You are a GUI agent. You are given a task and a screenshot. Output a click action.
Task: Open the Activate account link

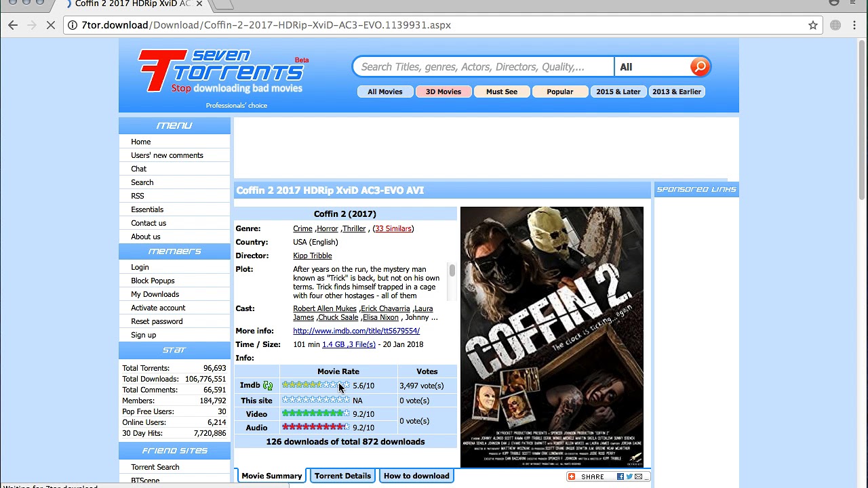pos(158,308)
